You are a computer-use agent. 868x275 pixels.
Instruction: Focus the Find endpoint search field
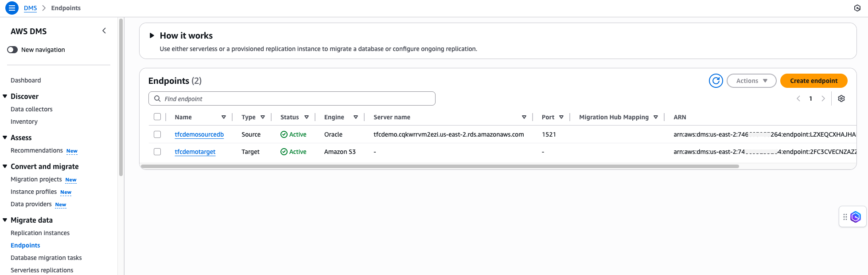[292, 98]
